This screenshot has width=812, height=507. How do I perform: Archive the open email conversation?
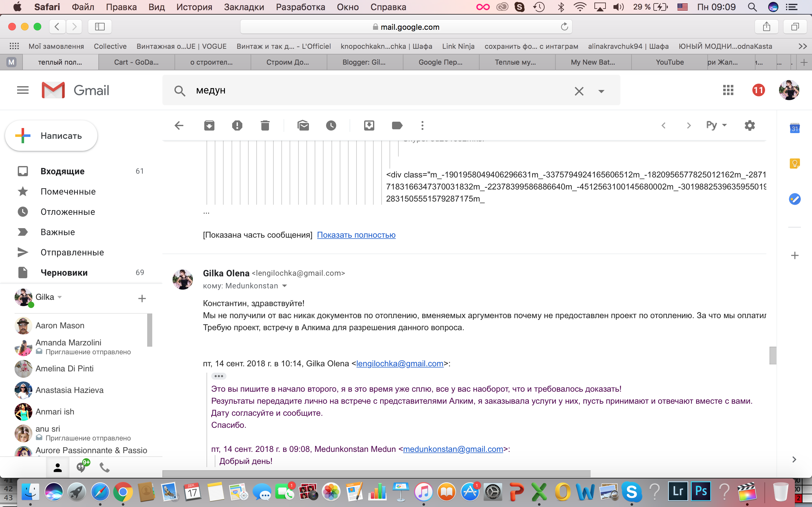point(209,125)
